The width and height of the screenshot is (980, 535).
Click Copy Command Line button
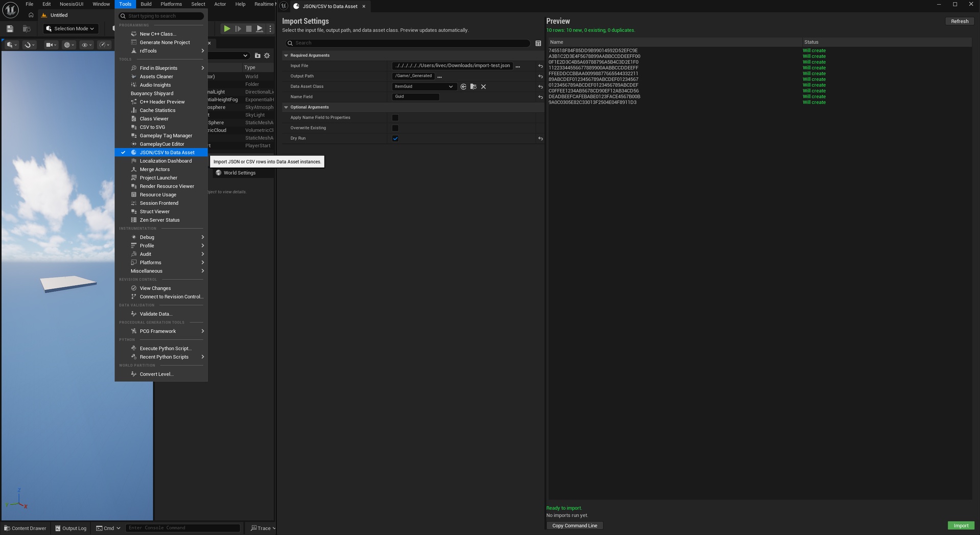point(574,526)
